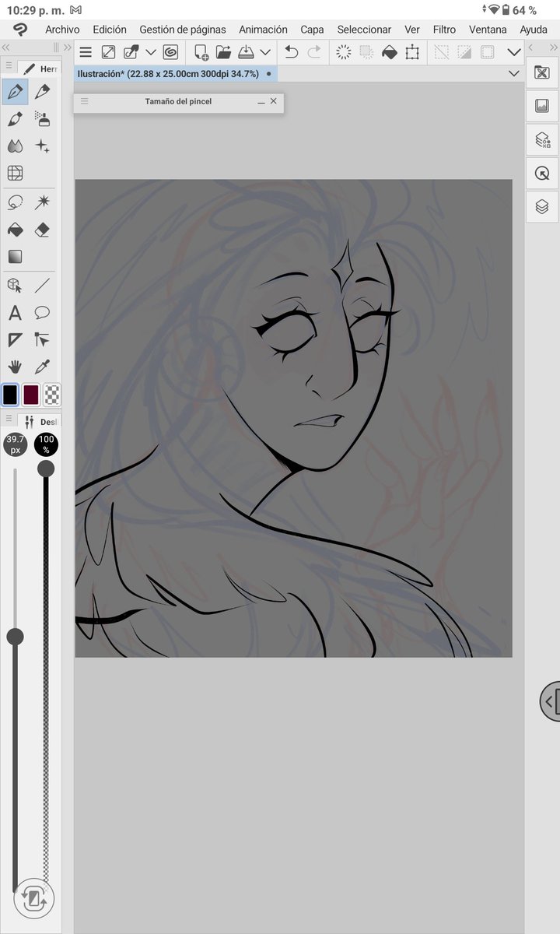This screenshot has width=560, height=934.
Task: Toggle the rotate-device button at the bottom left
Action: 33,897
